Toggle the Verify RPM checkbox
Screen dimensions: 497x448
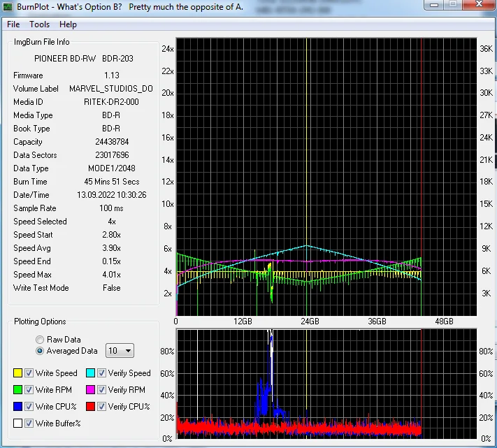(102, 390)
